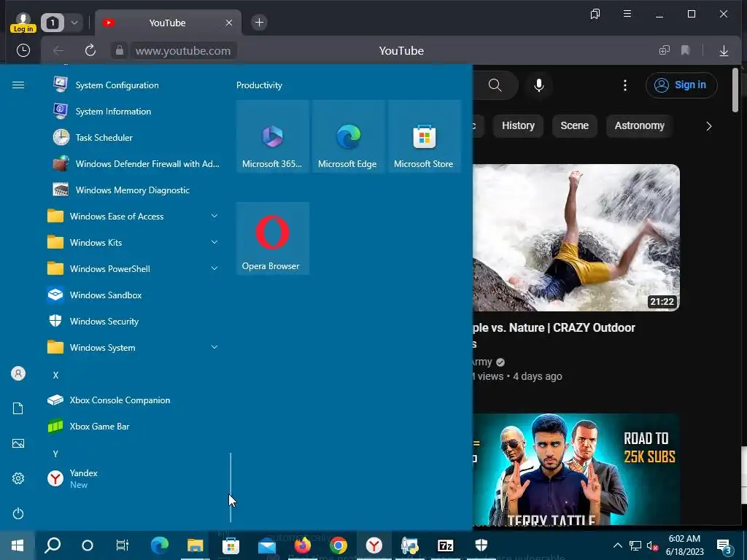This screenshot has height=560, width=747.
Task: Expand the Windows PowerShell folder
Action: pos(133,268)
